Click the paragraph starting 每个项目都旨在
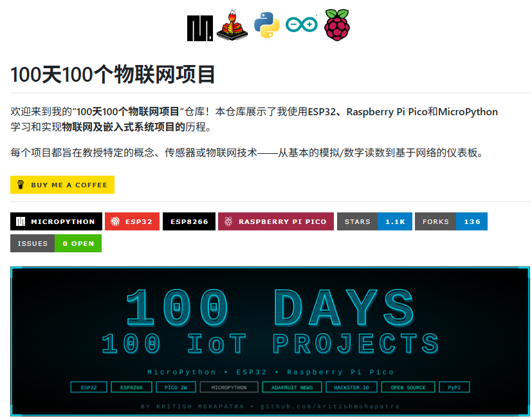532x419 pixels. click(246, 153)
